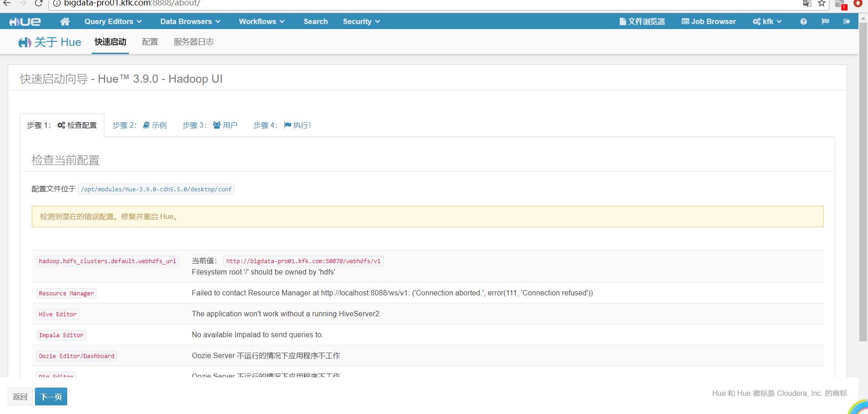Open the 文件浏览器 file browser

pos(642,21)
